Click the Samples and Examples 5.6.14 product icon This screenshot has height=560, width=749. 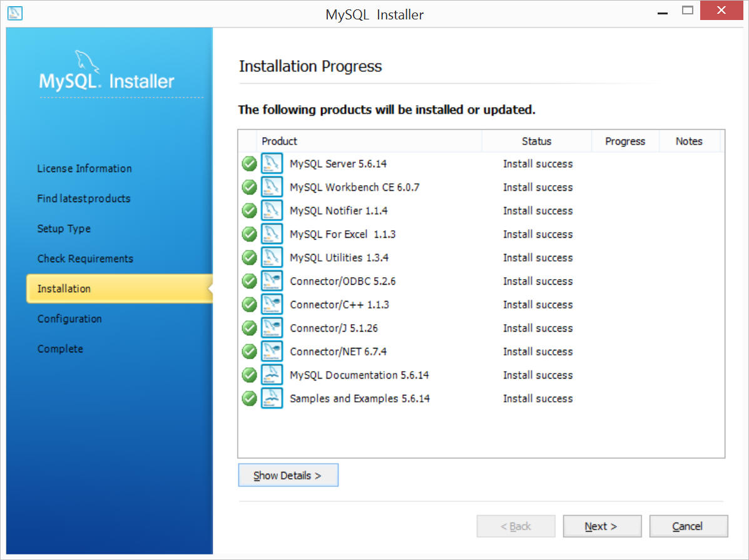coord(272,398)
